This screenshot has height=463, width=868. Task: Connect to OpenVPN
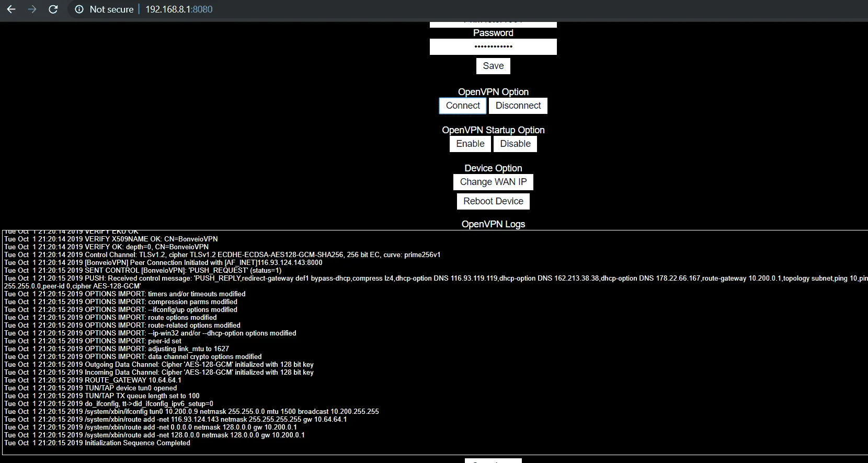(x=463, y=106)
